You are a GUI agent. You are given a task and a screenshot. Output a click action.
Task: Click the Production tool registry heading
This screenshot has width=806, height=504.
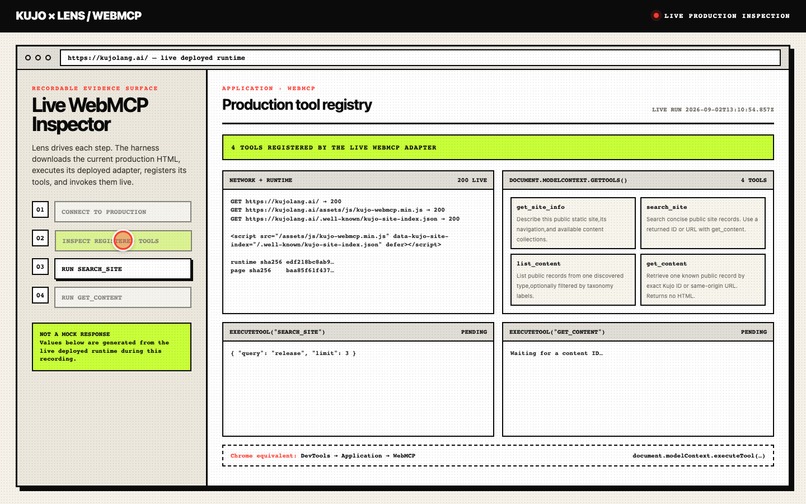tap(297, 105)
